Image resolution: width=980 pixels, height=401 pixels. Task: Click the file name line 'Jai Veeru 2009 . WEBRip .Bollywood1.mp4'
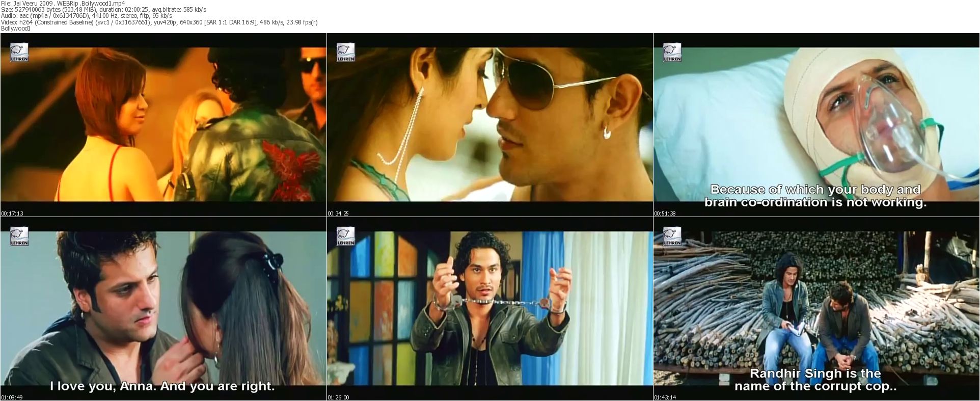coord(63,4)
